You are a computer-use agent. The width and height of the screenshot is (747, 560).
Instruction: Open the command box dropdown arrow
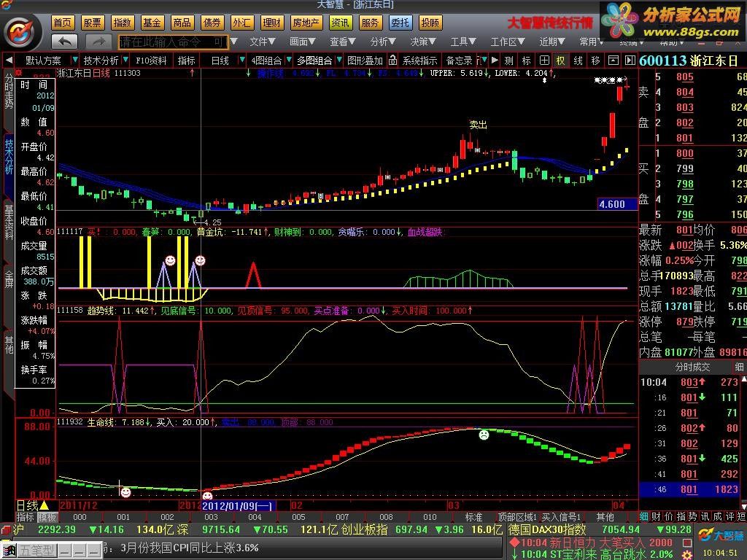[233, 42]
